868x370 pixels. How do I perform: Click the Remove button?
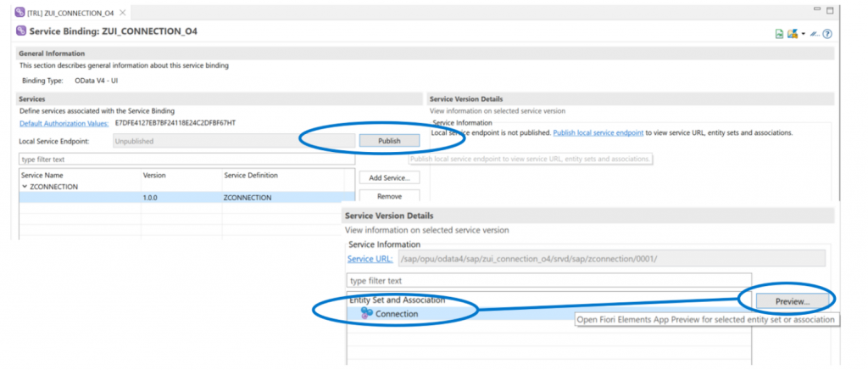[x=389, y=196]
